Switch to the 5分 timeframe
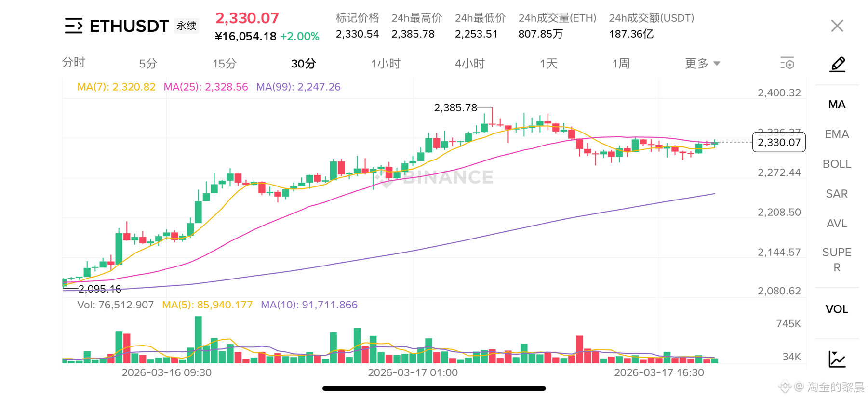 coord(148,64)
